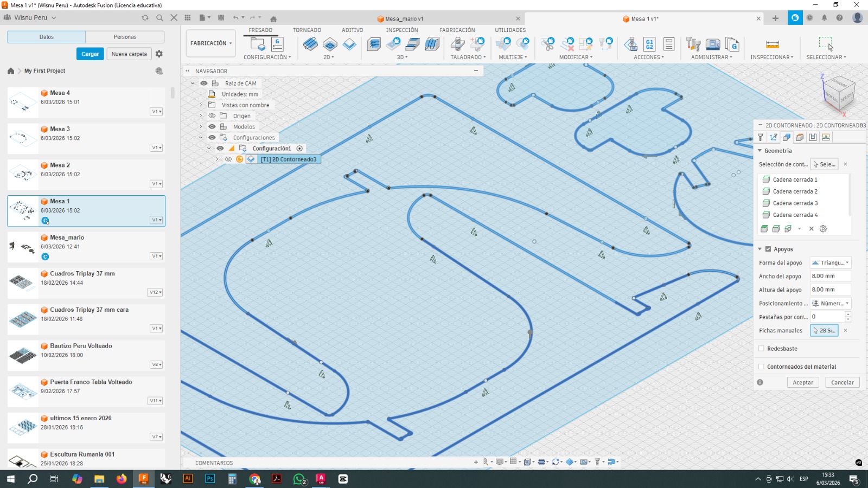Switch to the TORNEADO ribbon tab

(307, 30)
